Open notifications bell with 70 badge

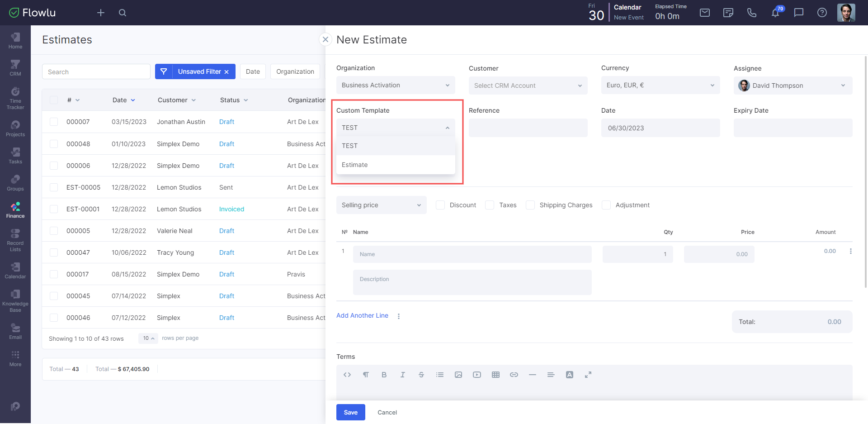776,12
